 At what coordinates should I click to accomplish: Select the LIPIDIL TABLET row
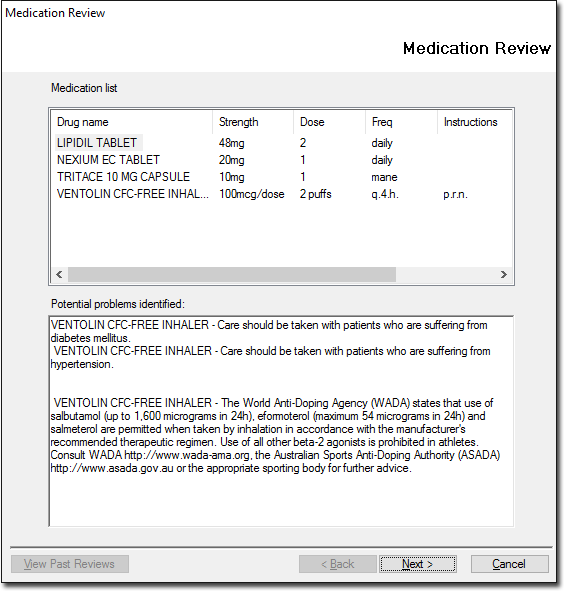(281, 143)
